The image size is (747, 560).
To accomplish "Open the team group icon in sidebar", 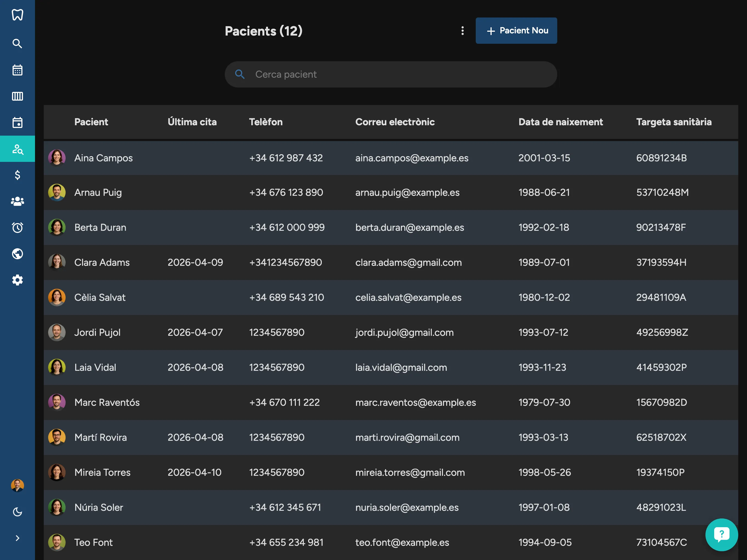I will [x=17, y=201].
